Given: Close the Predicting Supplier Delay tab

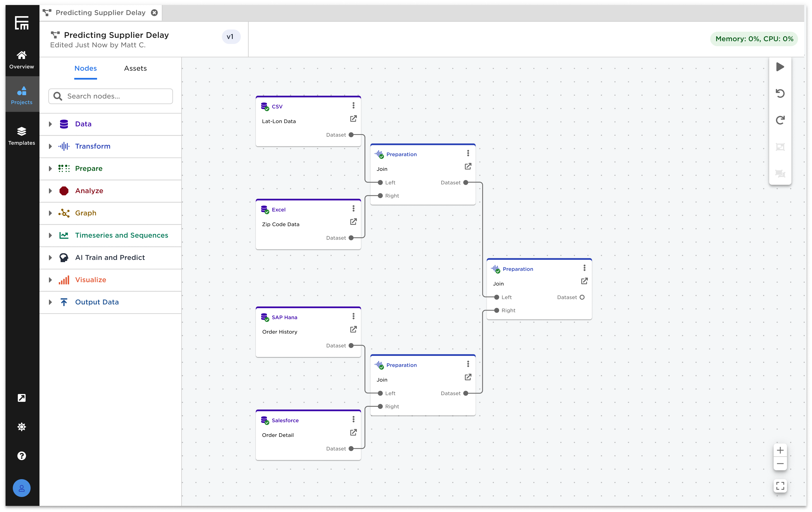Looking at the screenshot, I should point(154,13).
